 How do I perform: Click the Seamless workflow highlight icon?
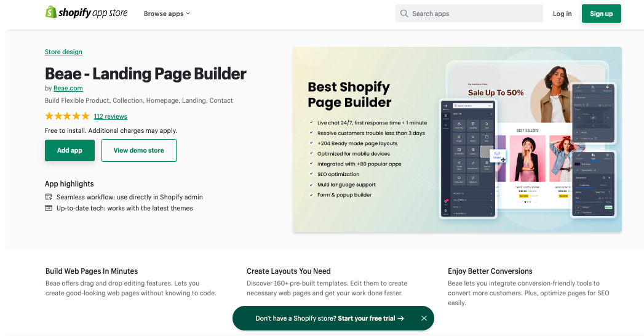[x=49, y=197]
